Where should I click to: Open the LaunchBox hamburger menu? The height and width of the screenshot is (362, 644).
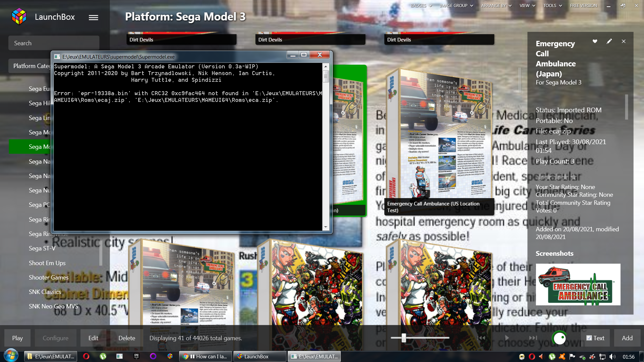tap(94, 17)
